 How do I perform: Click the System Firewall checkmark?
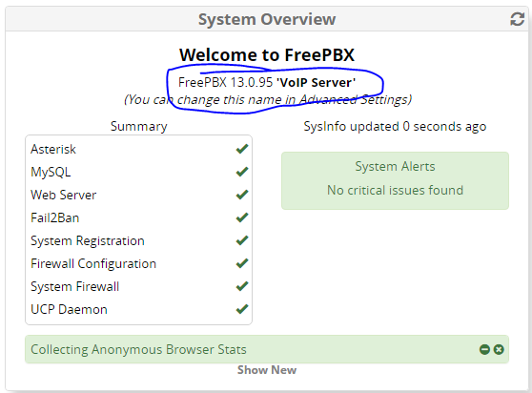(242, 286)
